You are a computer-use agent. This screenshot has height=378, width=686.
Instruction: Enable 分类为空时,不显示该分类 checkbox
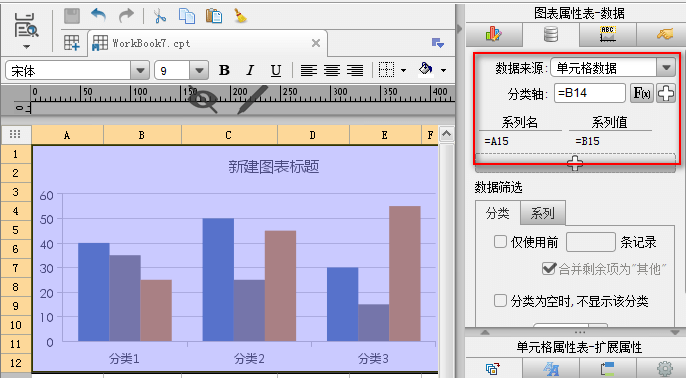coord(500,301)
